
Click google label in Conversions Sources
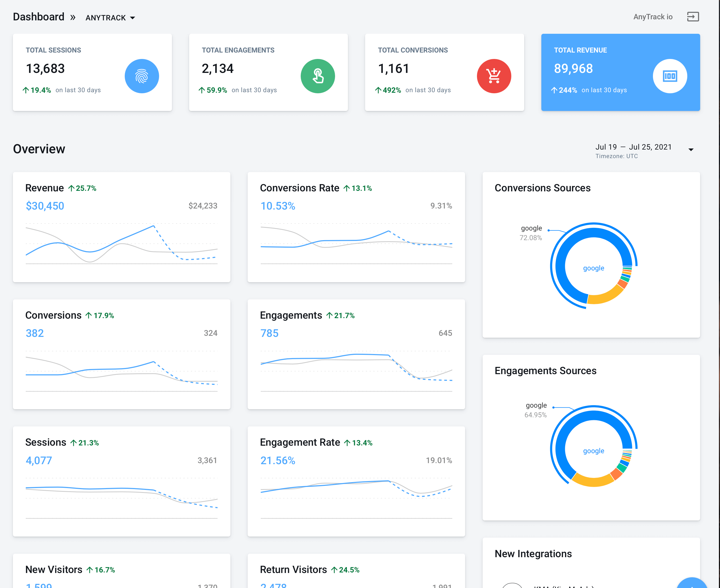tap(531, 228)
